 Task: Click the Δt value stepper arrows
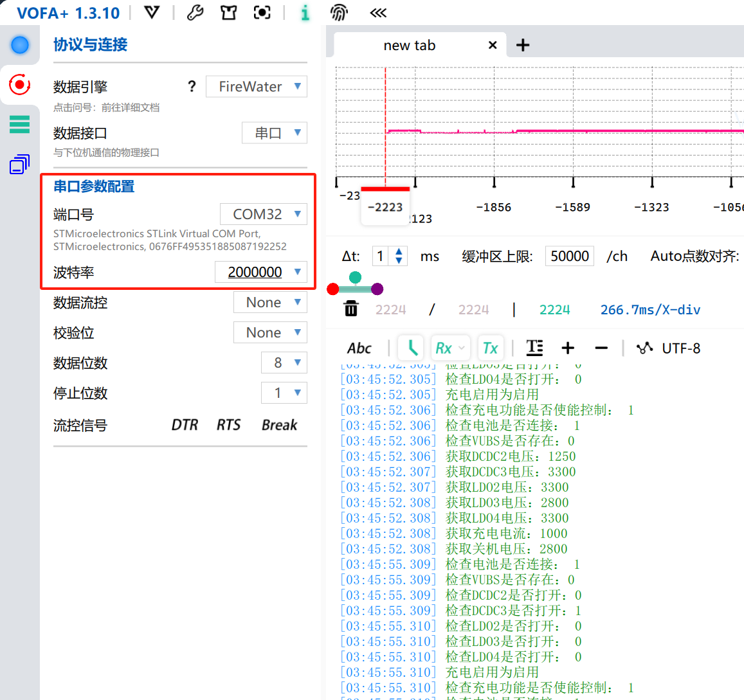399,256
